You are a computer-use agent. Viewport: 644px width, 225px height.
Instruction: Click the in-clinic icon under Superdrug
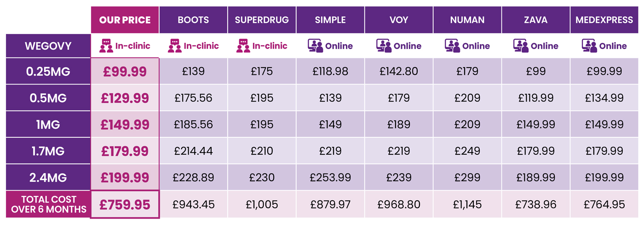tap(244, 45)
